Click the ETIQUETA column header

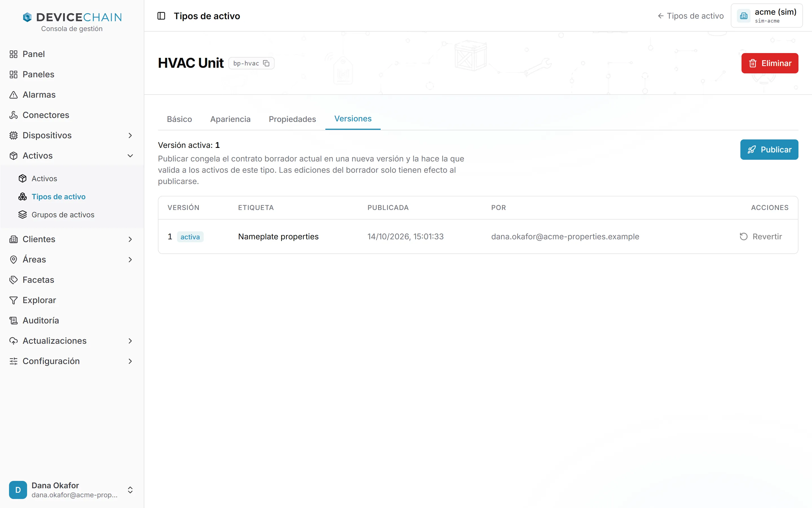coord(256,208)
